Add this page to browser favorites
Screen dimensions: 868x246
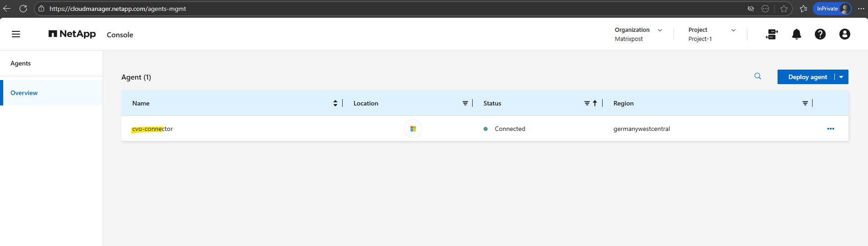tap(784, 9)
